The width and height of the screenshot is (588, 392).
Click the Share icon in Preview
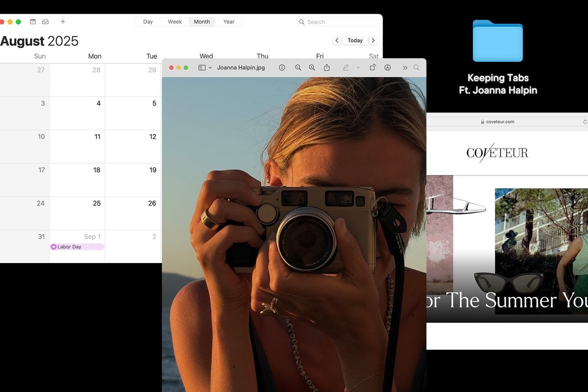click(x=327, y=68)
